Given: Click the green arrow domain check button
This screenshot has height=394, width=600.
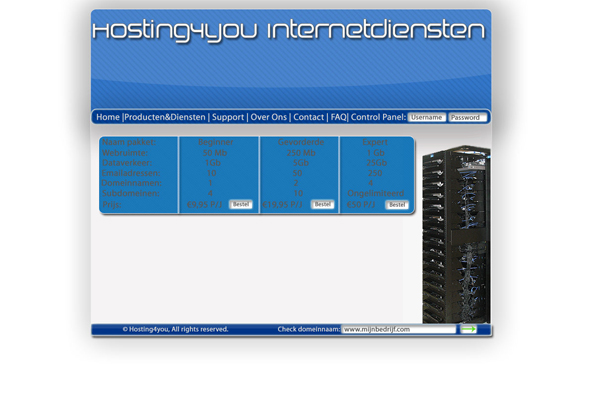Looking at the screenshot, I should [x=468, y=329].
